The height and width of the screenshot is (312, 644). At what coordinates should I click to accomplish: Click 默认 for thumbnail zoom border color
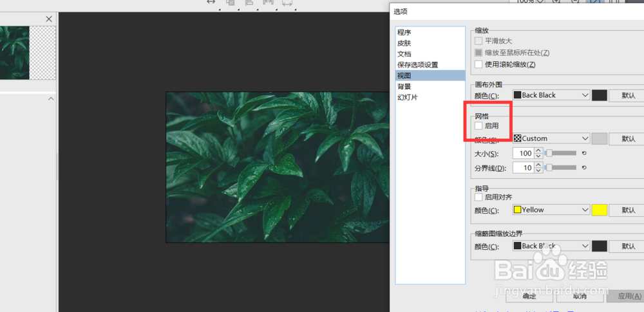(x=627, y=246)
